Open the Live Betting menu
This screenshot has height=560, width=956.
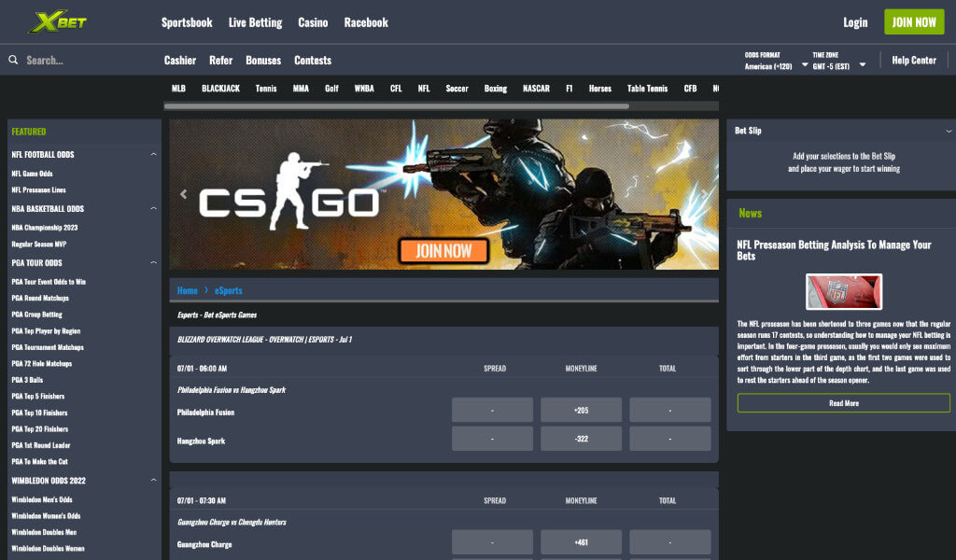pyautogui.click(x=255, y=22)
